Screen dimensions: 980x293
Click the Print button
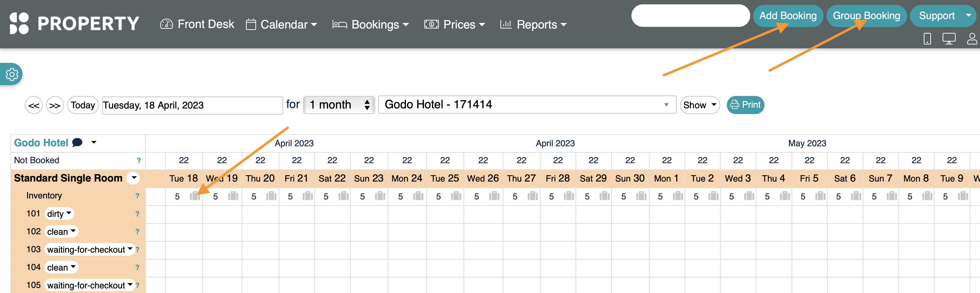coord(745,105)
